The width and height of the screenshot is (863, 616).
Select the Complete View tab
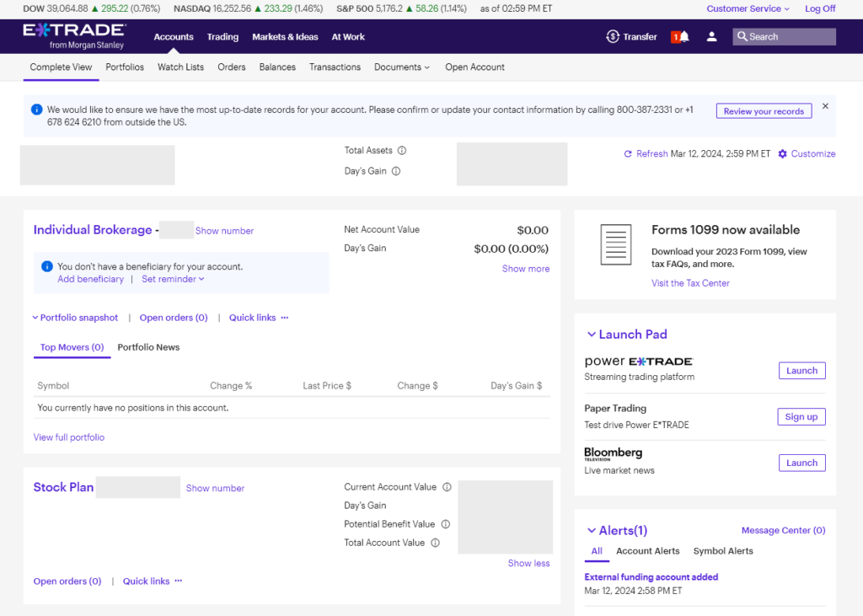61,67
